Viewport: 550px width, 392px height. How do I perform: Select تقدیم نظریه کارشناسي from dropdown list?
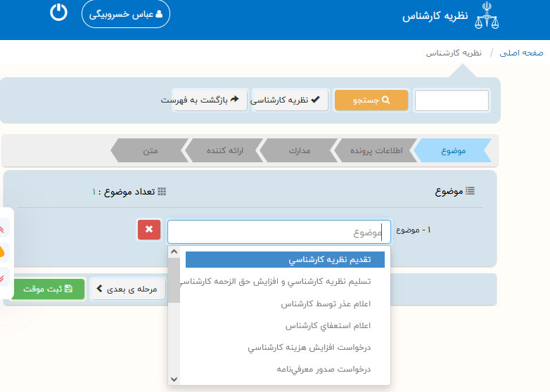(x=285, y=259)
